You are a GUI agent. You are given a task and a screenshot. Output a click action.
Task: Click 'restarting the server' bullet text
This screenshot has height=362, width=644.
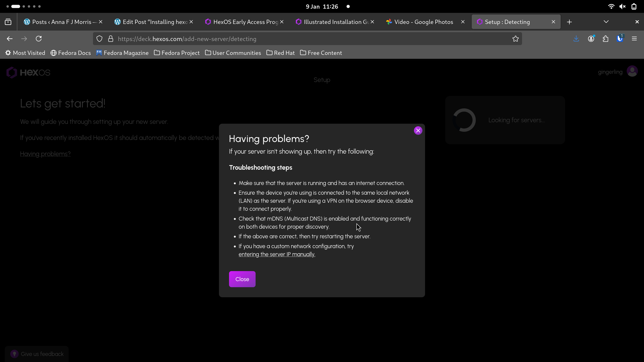(x=304, y=236)
